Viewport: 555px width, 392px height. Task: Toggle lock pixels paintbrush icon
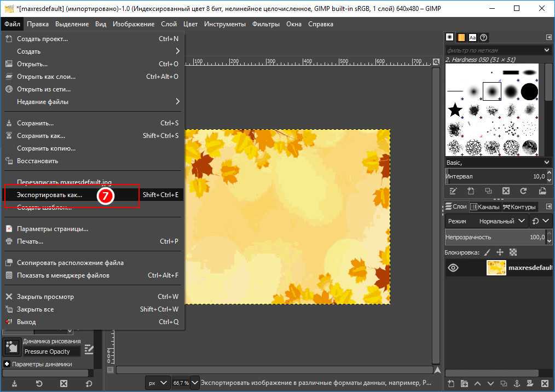[x=487, y=252]
